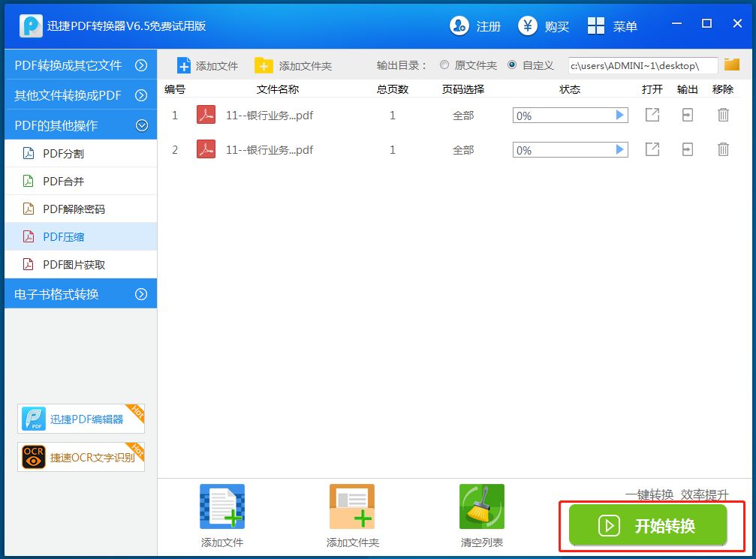Viewport: 756px width, 559px height.
Task: Choose PDF图片获取 from the sidebar
Action: (74, 265)
